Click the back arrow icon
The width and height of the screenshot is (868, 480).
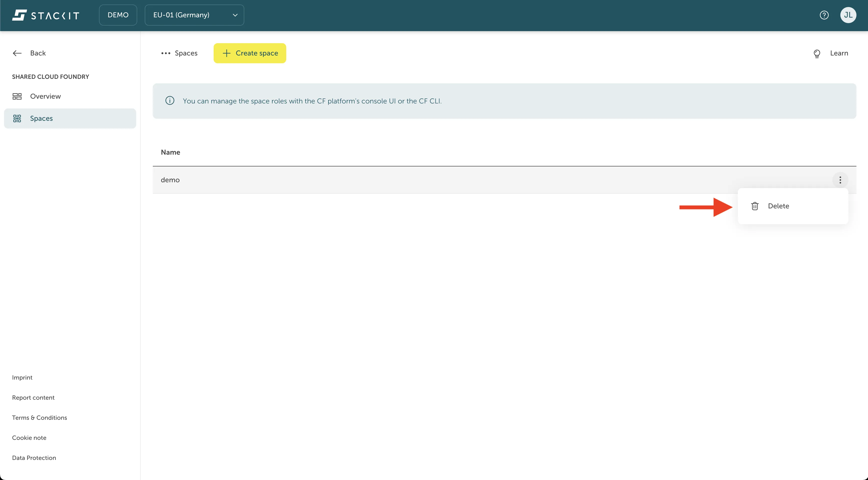pos(17,53)
